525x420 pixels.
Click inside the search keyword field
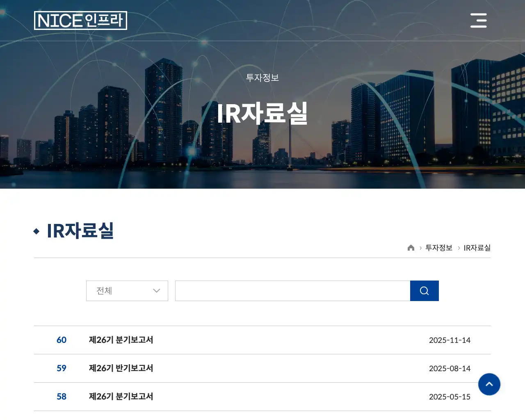point(292,291)
